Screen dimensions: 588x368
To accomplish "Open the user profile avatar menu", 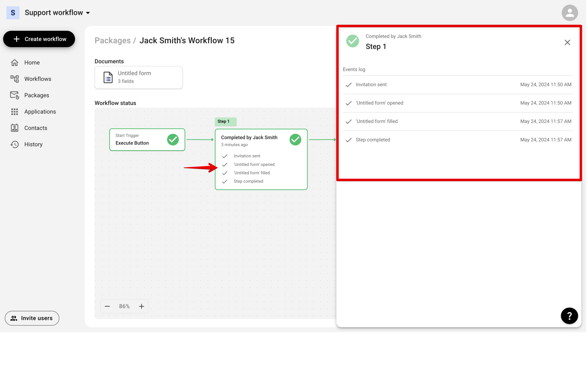I will click(570, 13).
